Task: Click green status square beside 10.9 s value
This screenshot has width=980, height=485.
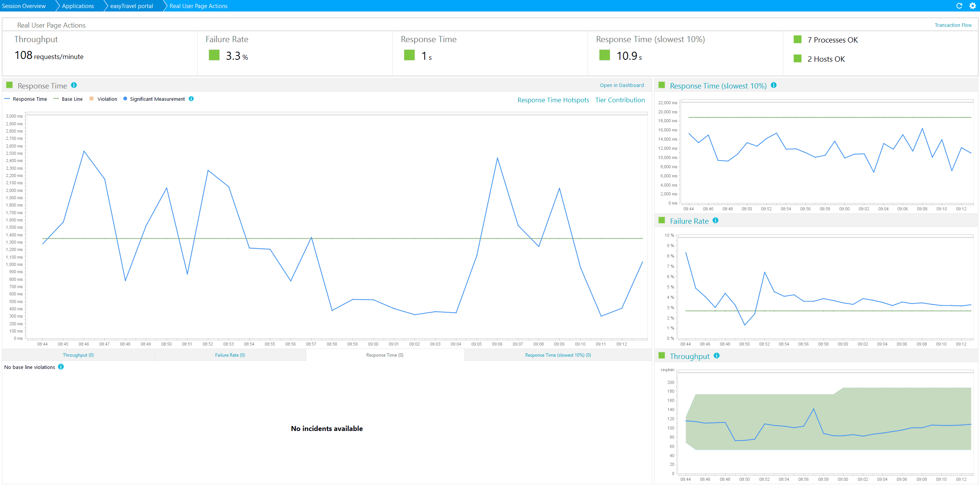Action: coord(604,55)
